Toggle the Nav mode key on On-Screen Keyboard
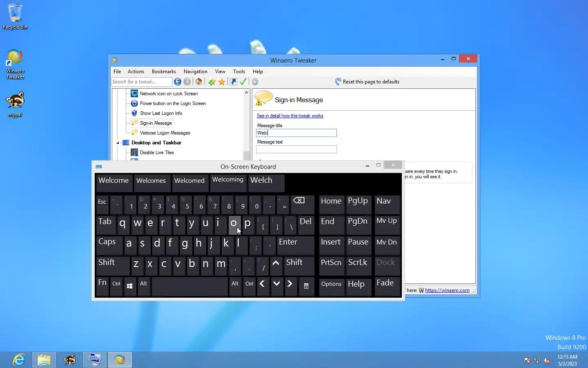The width and height of the screenshot is (588, 368). point(387,204)
